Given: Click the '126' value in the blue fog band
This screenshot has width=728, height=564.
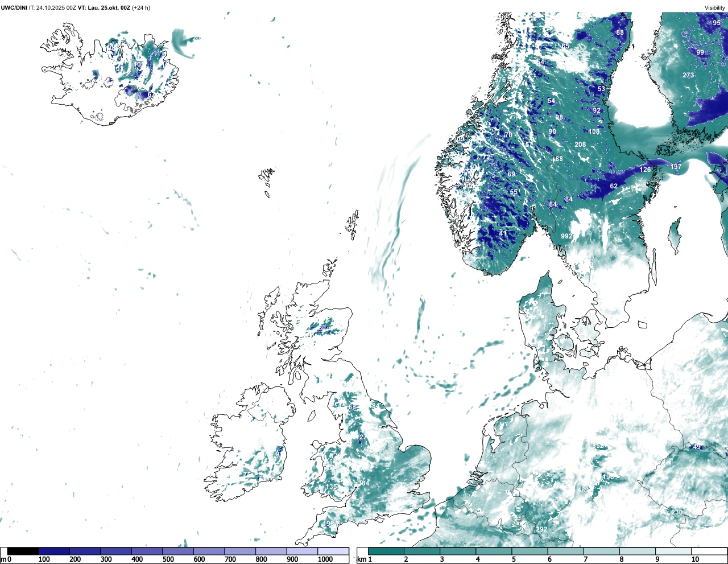Looking at the screenshot, I should (x=645, y=170).
